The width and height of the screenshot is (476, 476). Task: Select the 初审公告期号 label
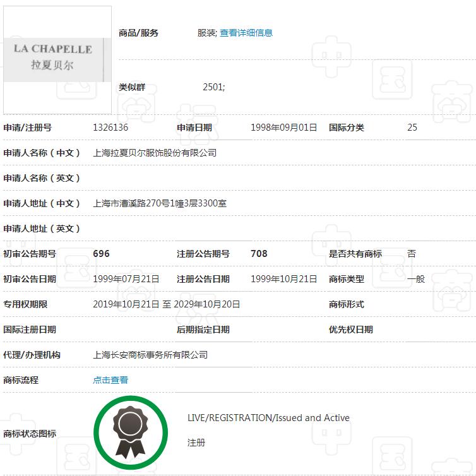click(x=30, y=254)
